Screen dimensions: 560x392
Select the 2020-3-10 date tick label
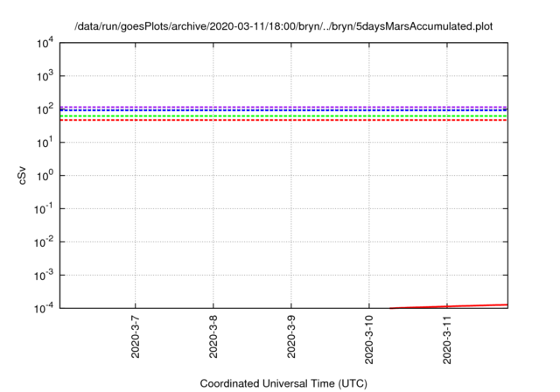pos(369,339)
